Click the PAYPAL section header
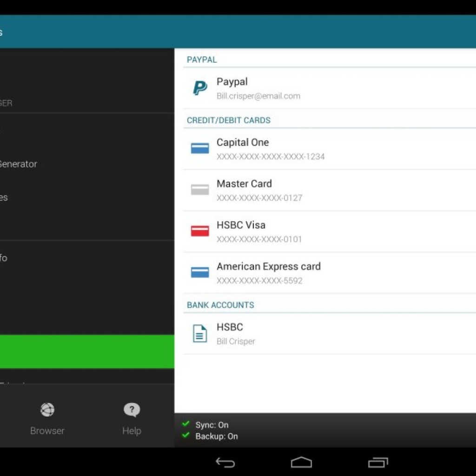Screen dimensions: 476x476 pos(202,60)
